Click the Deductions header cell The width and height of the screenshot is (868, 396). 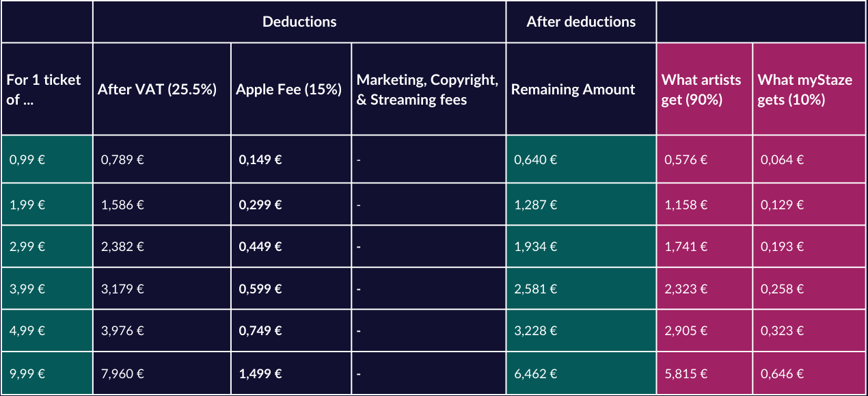[299, 22]
